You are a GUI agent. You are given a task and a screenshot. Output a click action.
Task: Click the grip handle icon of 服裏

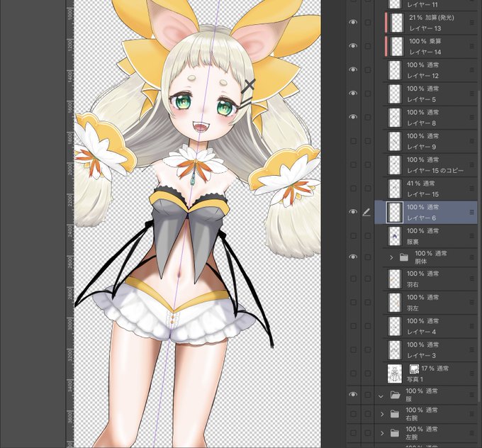472,236
